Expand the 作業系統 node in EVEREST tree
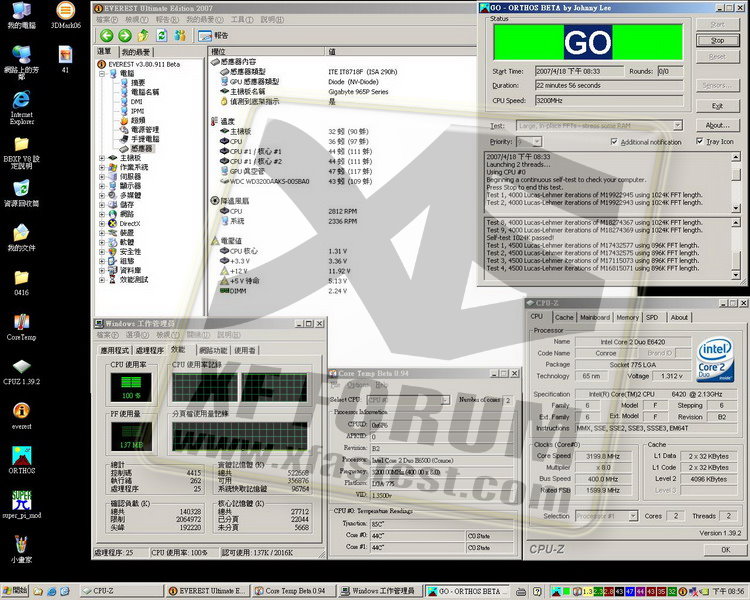This screenshot has height=600, width=750. point(102,167)
